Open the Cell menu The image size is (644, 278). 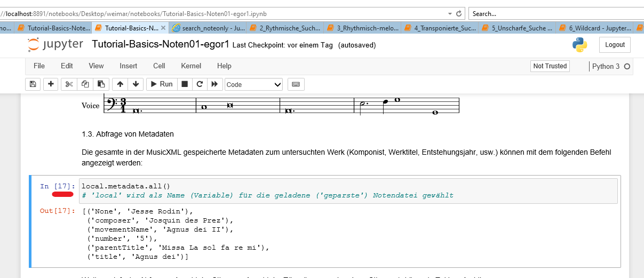coord(159,66)
